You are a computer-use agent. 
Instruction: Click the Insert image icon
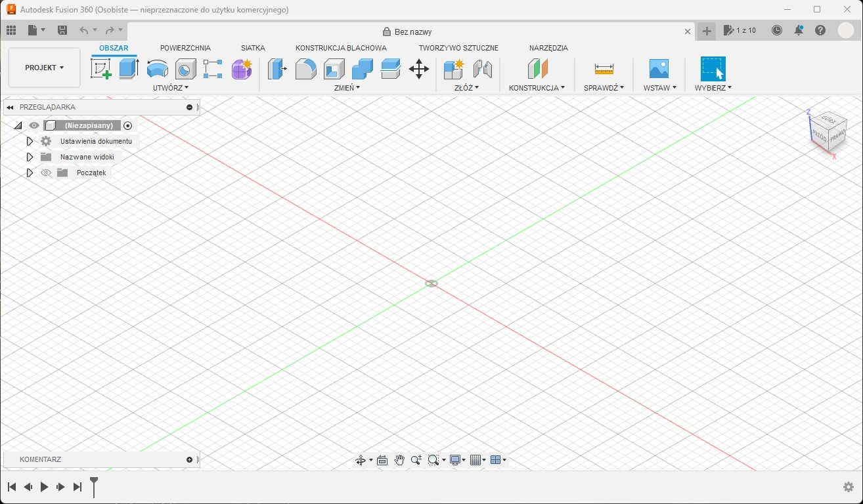tap(659, 69)
